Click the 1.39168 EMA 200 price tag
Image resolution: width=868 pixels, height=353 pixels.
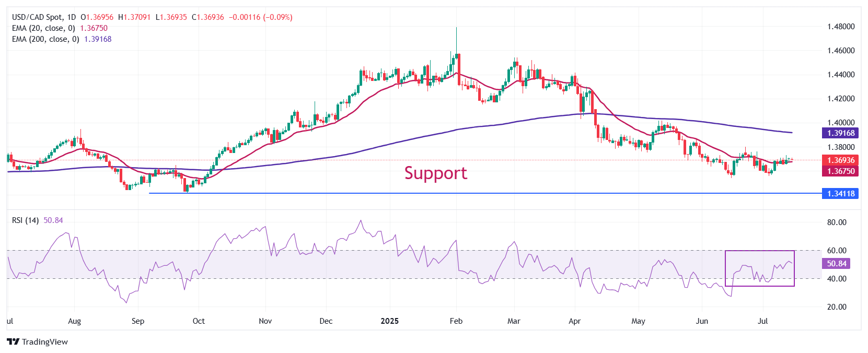pyautogui.click(x=840, y=133)
